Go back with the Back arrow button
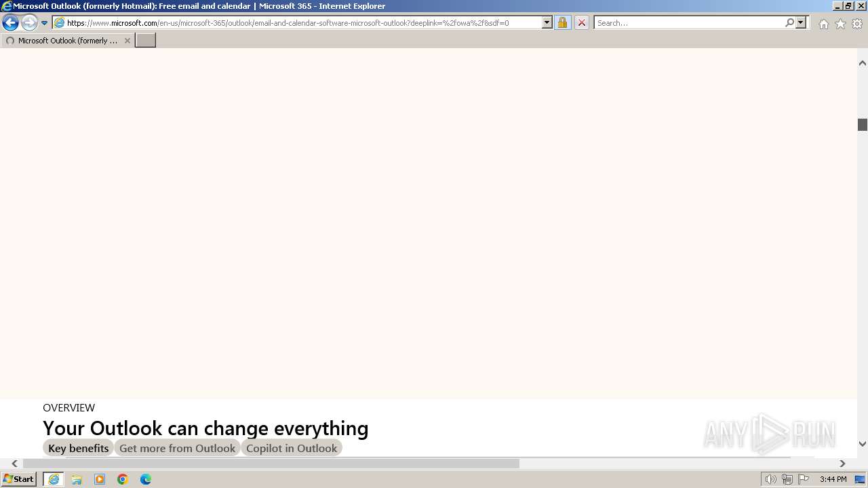This screenshot has height=488, width=868. click(x=10, y=22)
